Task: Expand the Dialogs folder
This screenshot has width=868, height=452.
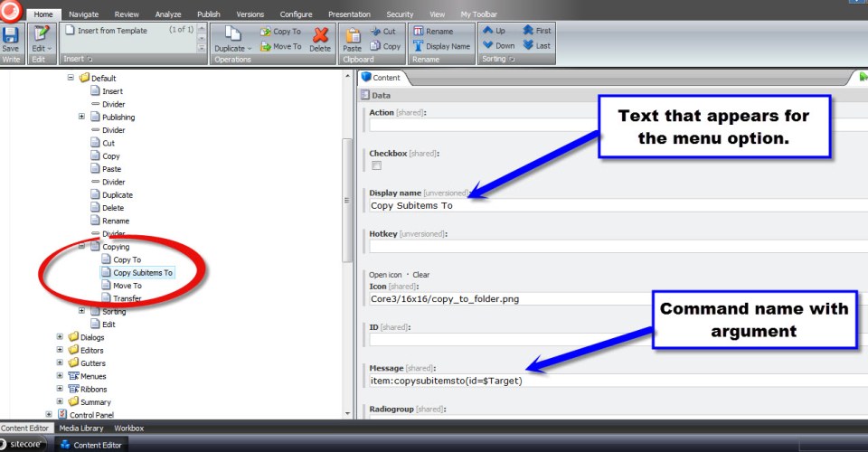Action: (x=60, y=337)
